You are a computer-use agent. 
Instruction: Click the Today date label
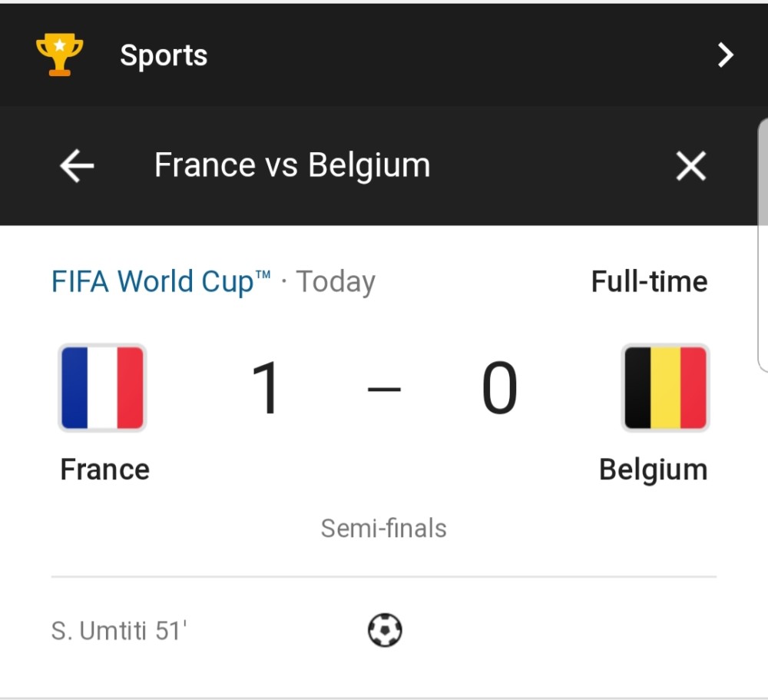336,282
